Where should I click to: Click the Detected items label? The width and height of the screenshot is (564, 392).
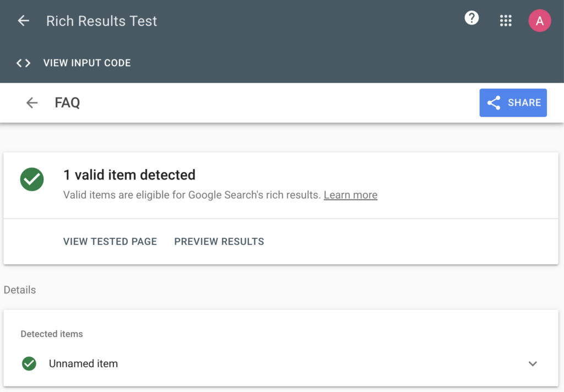tap(52, 334)
